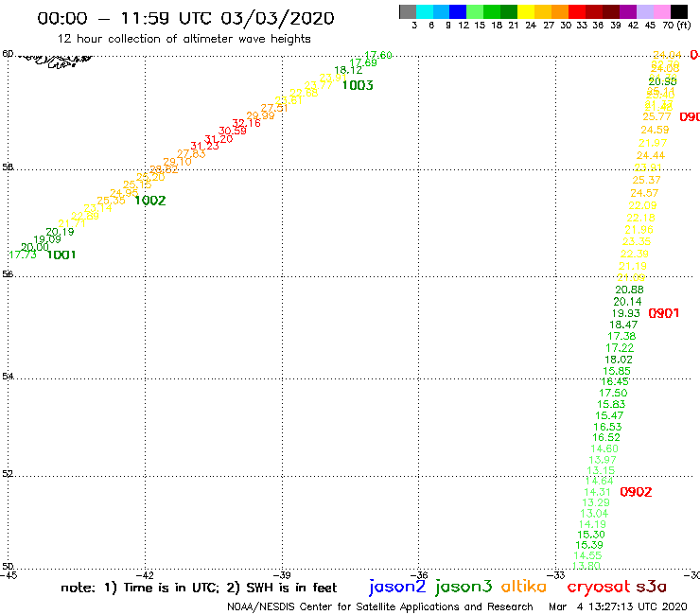
Task: Select the pink swatch in the legend
Action: point(661,11)
